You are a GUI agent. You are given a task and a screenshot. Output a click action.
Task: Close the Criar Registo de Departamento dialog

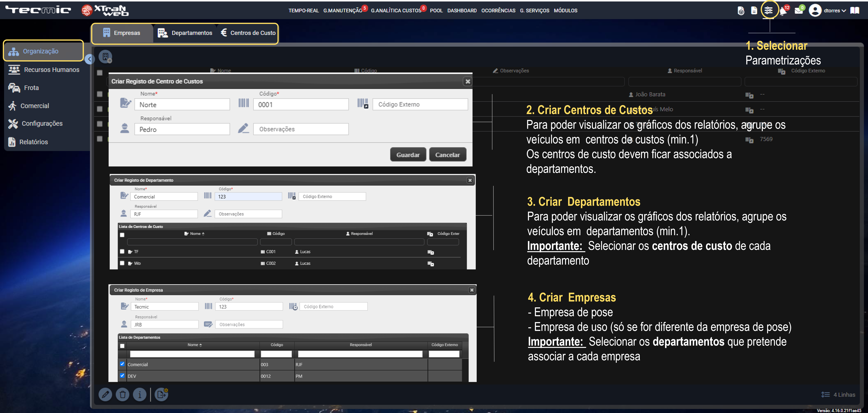(x=470, y=180)
